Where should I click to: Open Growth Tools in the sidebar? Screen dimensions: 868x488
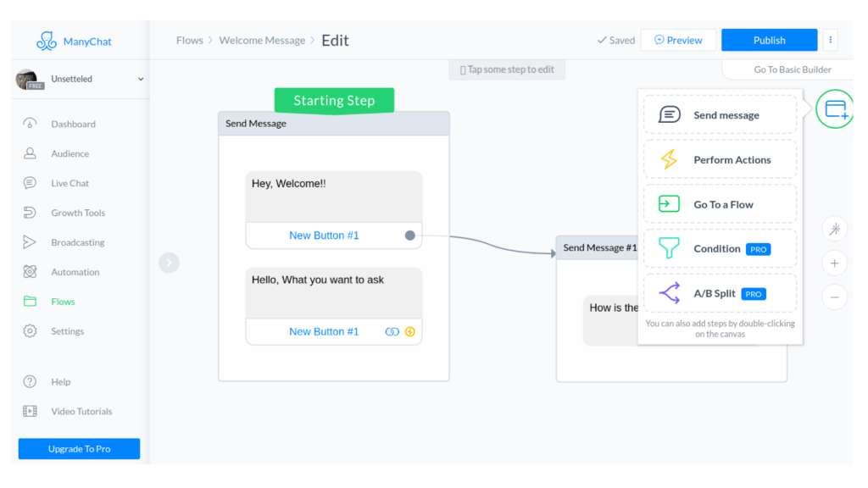click(x=78, y=213)
